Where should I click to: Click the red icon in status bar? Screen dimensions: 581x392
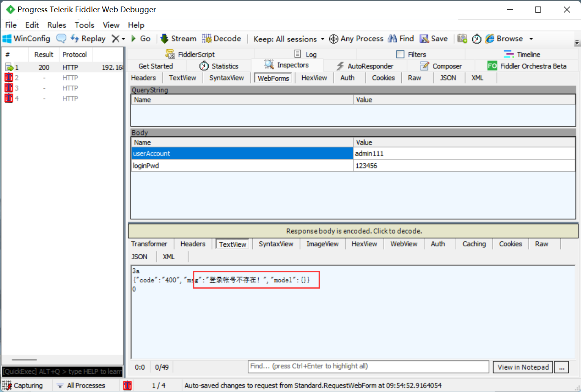pos(128,385)
